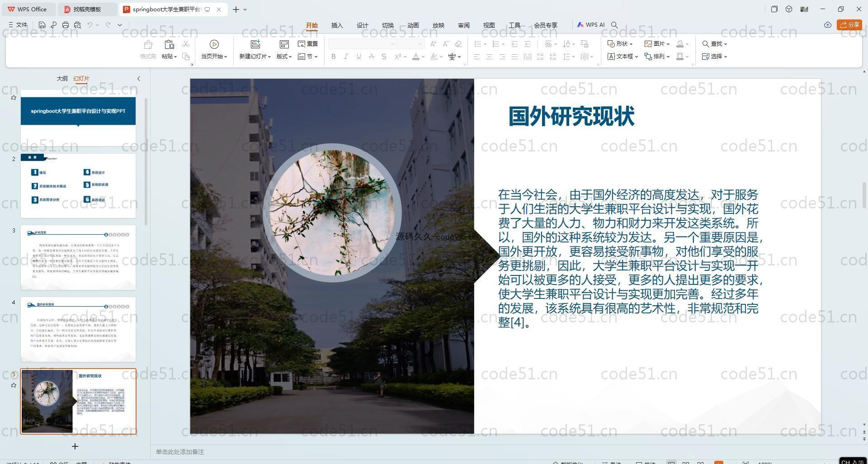Toggle text shadow S button
Image resolution: width=868 pixels, height=464 pixels.
384,57
